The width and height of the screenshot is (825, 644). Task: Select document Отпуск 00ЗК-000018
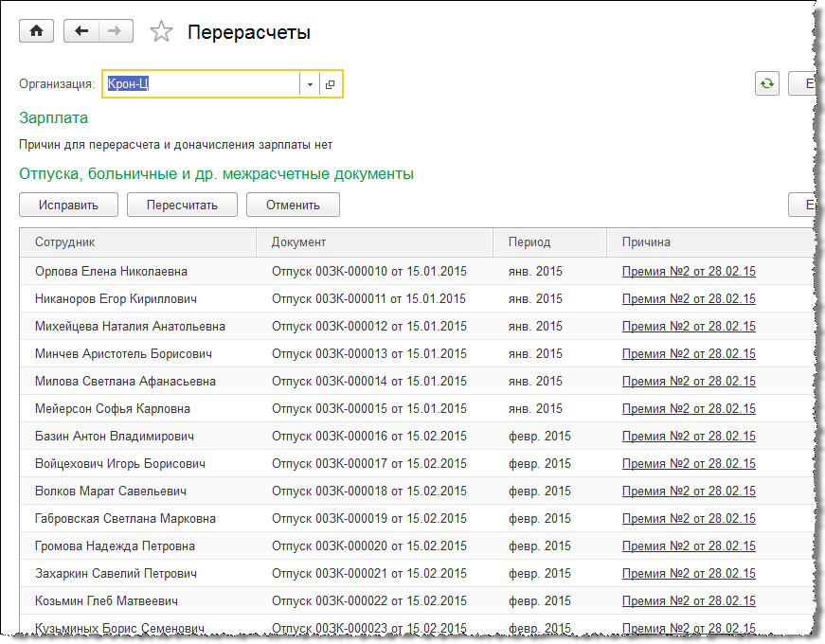pyautogui.click(x=368, y=492)
